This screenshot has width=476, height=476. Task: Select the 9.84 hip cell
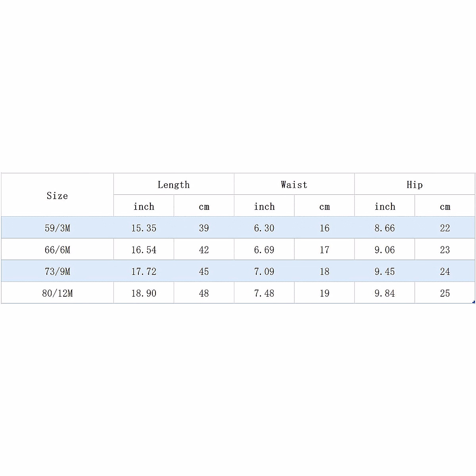click(385, 293)
